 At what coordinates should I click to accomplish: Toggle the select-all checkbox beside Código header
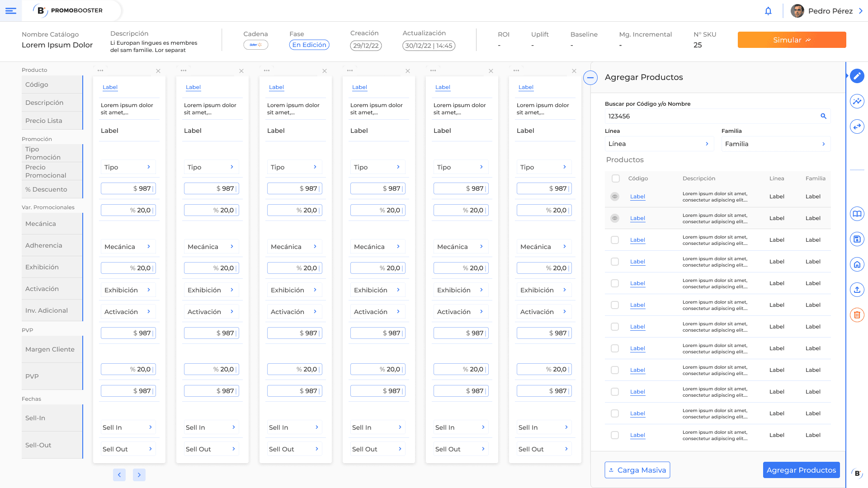coord(616,178)
